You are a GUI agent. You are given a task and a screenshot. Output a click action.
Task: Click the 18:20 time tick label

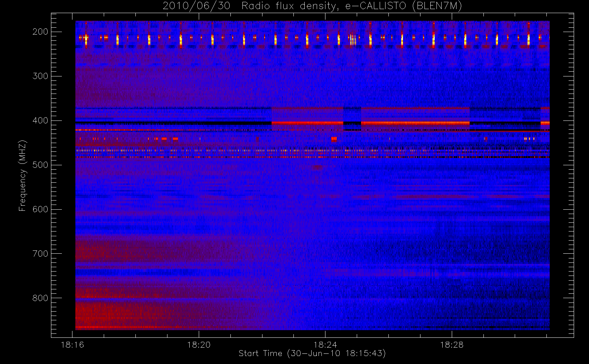[x=199, y=345]
